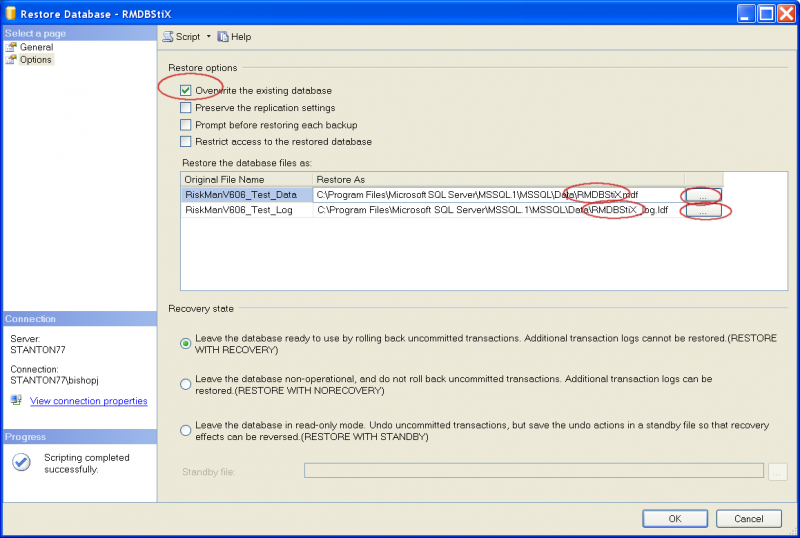
Task: Browse for the Test_Log file location
Action: coord(703,211)
